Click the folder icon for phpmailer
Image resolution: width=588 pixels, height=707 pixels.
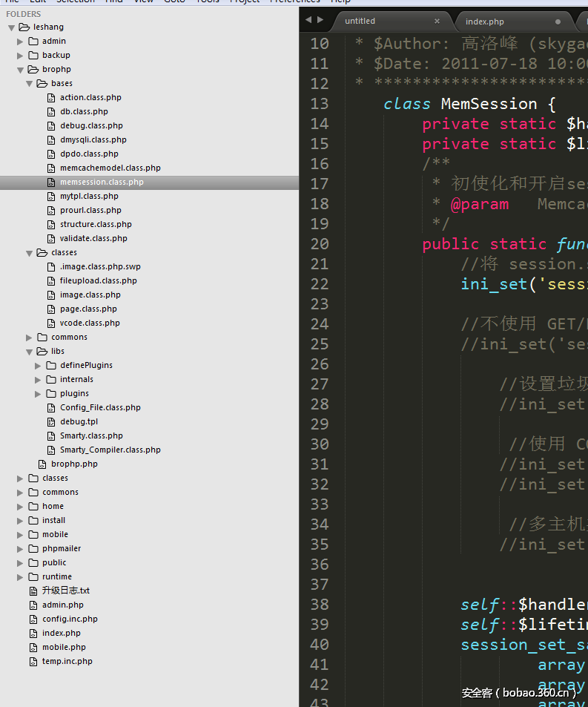click(34, 549)
